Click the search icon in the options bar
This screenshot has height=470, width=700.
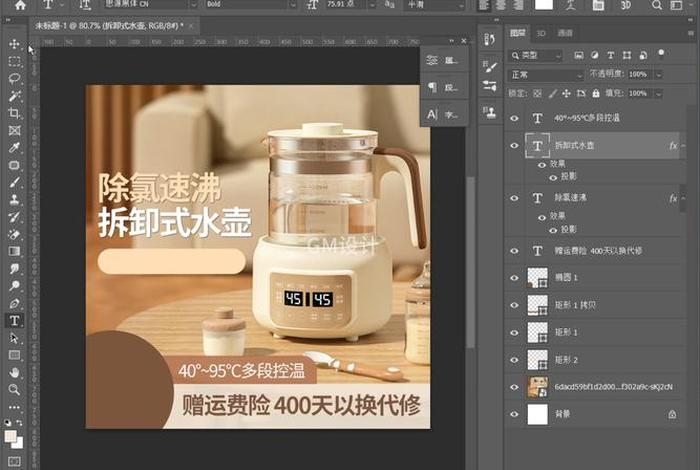pos(659,5)
